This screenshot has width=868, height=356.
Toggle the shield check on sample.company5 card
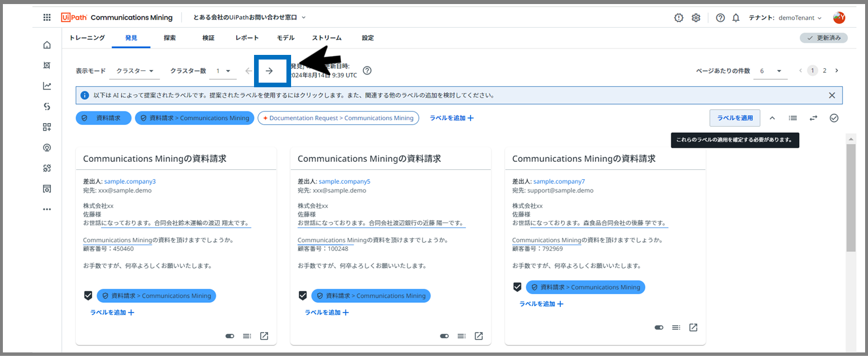coord(303,295)
